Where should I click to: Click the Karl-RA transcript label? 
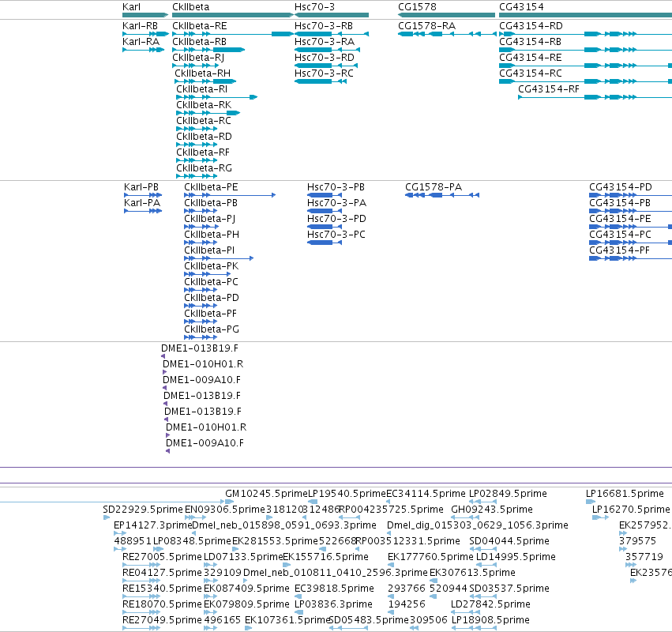(141, 42)
